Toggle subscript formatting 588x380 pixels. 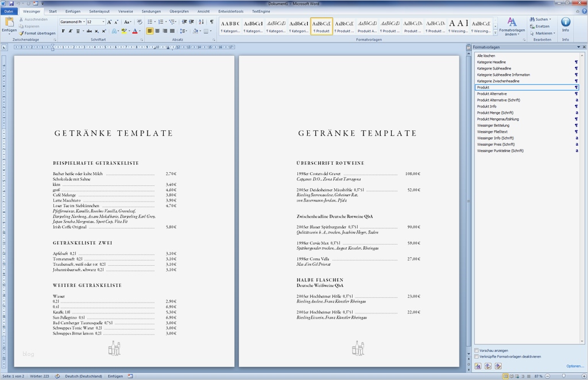96,31
